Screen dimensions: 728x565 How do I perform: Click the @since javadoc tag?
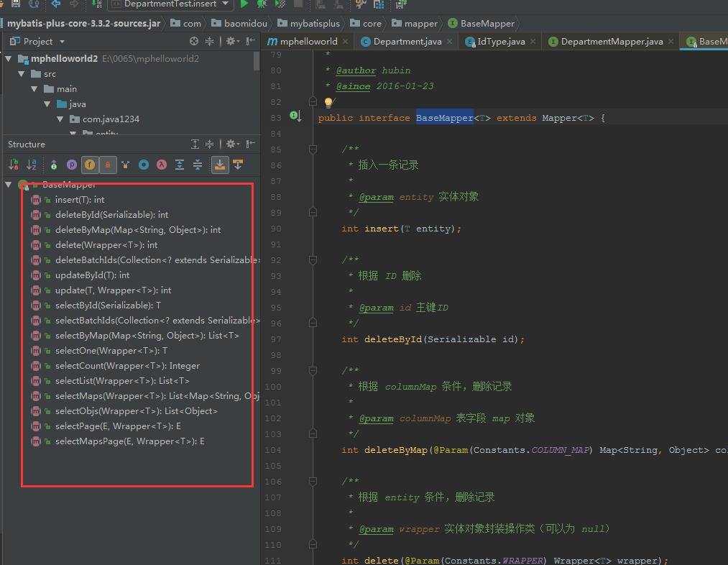353,86
